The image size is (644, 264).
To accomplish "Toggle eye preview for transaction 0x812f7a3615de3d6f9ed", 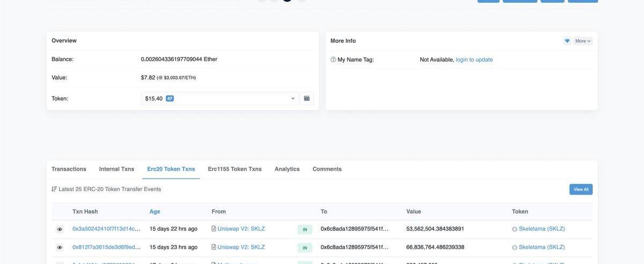I will point(60,247).
